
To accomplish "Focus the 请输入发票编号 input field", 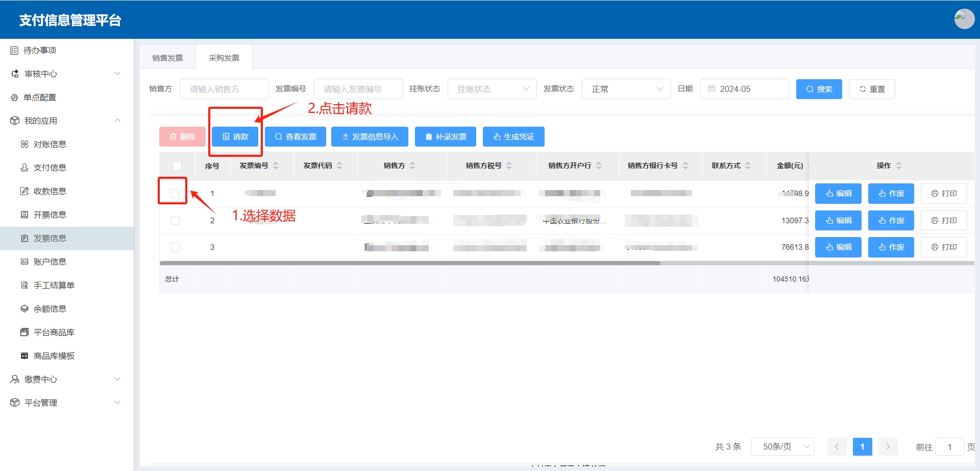I will click(x=358, y=89).
